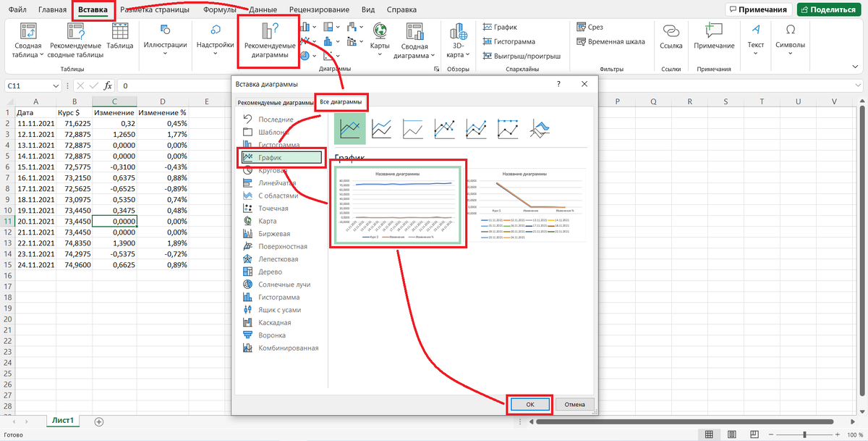Viewport: 868px width, 441px height.
Task: Insert a График sparkline
Action: 501,27
